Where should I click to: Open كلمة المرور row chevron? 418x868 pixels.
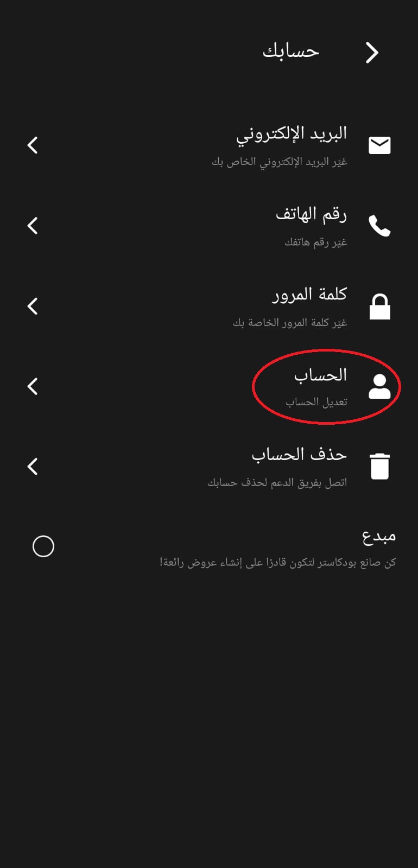(x=33, y=306)
